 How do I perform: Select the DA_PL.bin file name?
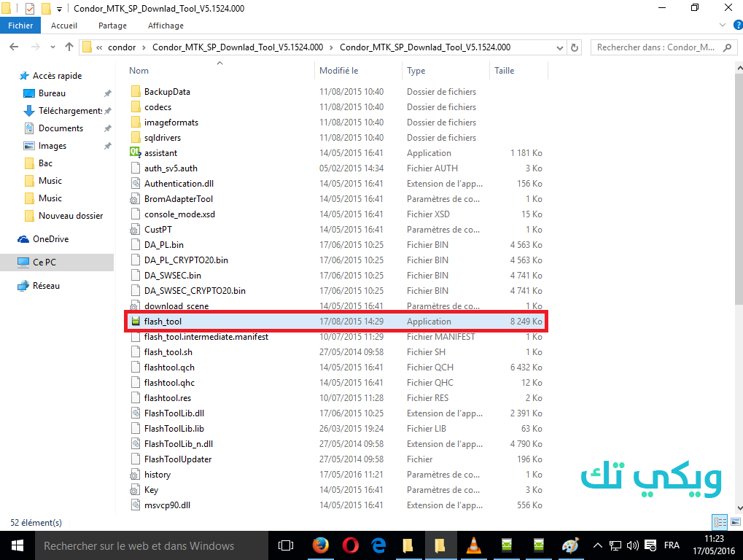[x=164, y=245]
